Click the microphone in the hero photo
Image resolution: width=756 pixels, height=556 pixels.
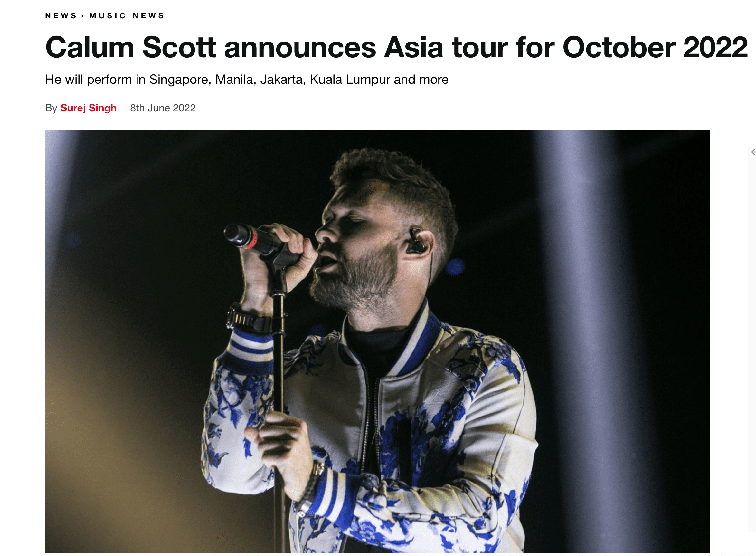(256, 241)
